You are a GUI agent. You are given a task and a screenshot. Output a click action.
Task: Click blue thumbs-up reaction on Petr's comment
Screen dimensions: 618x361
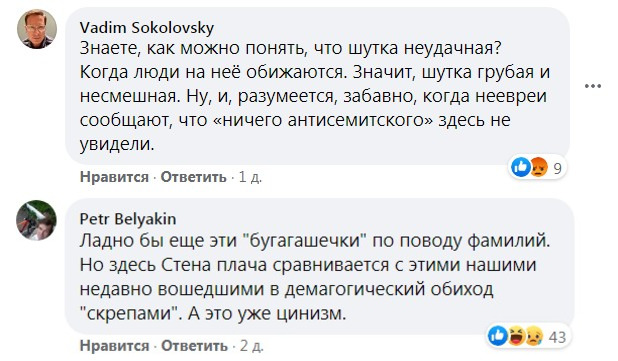tap(498, 336)
